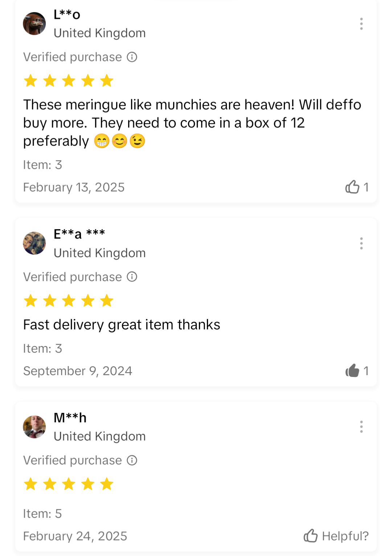The height and width of the screenshot is (556, 392).
Task: Open more options for E**a's review
Action: point(361,243)
